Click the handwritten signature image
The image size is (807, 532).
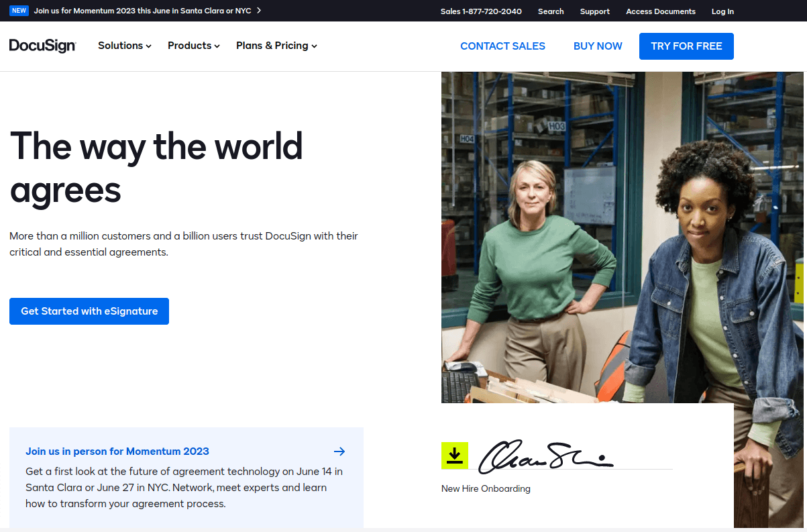point(545,456)
